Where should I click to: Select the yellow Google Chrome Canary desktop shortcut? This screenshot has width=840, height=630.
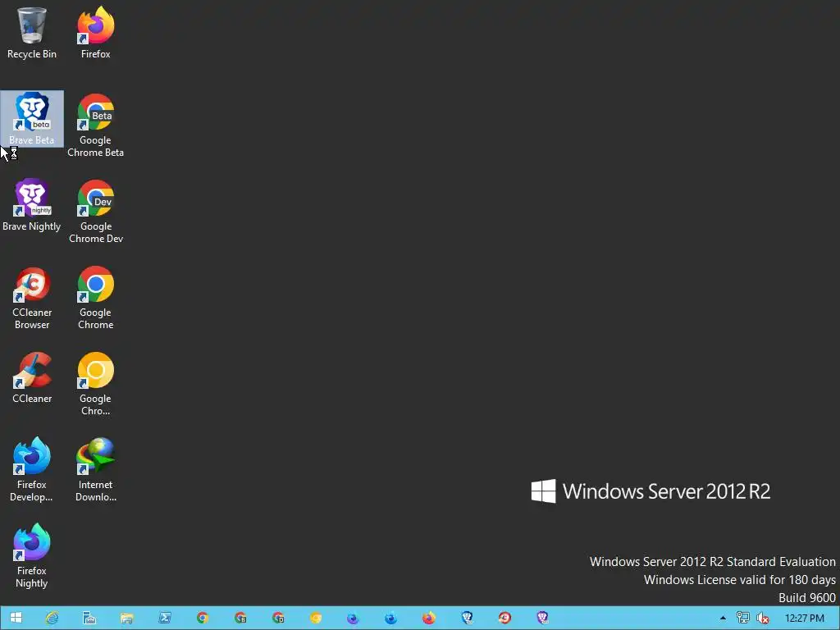[x=95, y=384]
